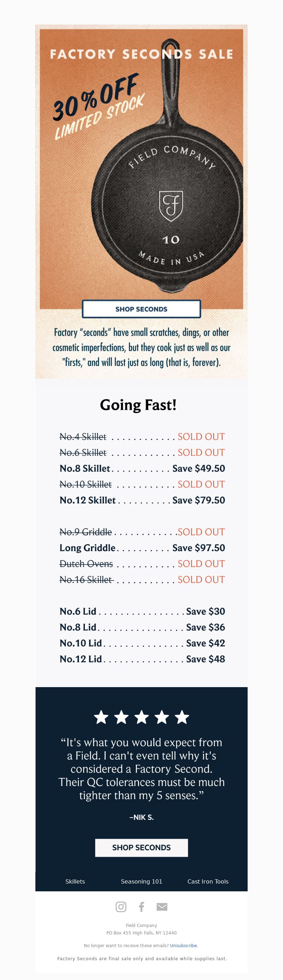Viewport: 283px width, 980px height.
Task: Click the middle review star
Action: [x=141, y=717]
